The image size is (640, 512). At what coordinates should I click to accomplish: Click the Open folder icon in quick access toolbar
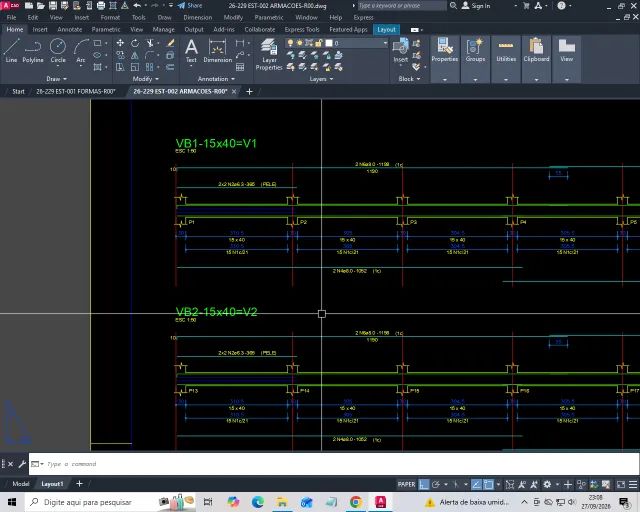(41, 6)
